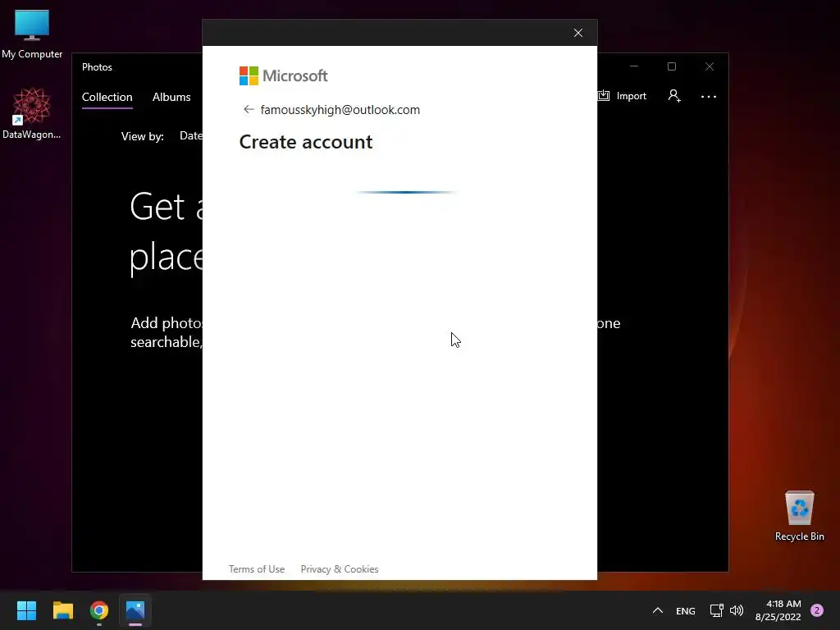The height and width of the screenshot is (630, 840).
Task: Click Import button in Photos
Action: (622, 96)
